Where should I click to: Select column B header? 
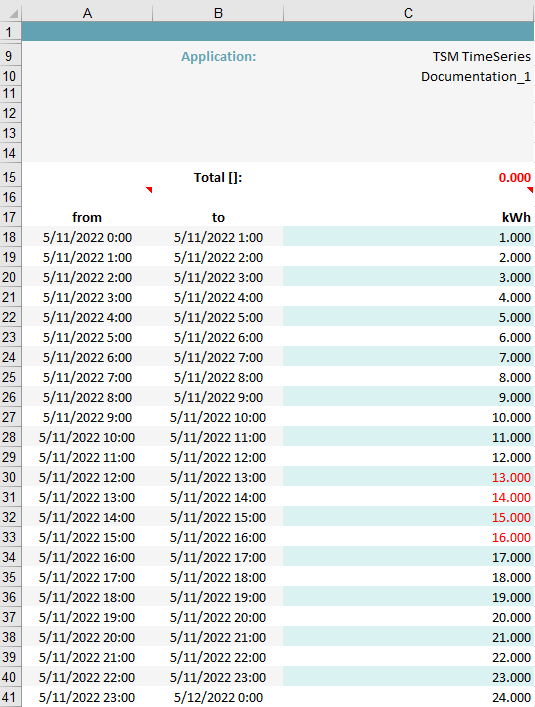coord(218,13)
